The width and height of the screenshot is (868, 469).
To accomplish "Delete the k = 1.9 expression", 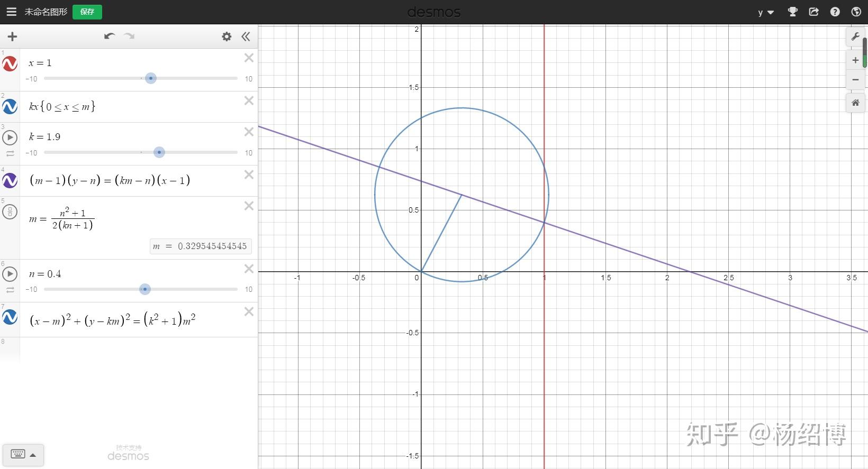I will (x=249, y=132).
